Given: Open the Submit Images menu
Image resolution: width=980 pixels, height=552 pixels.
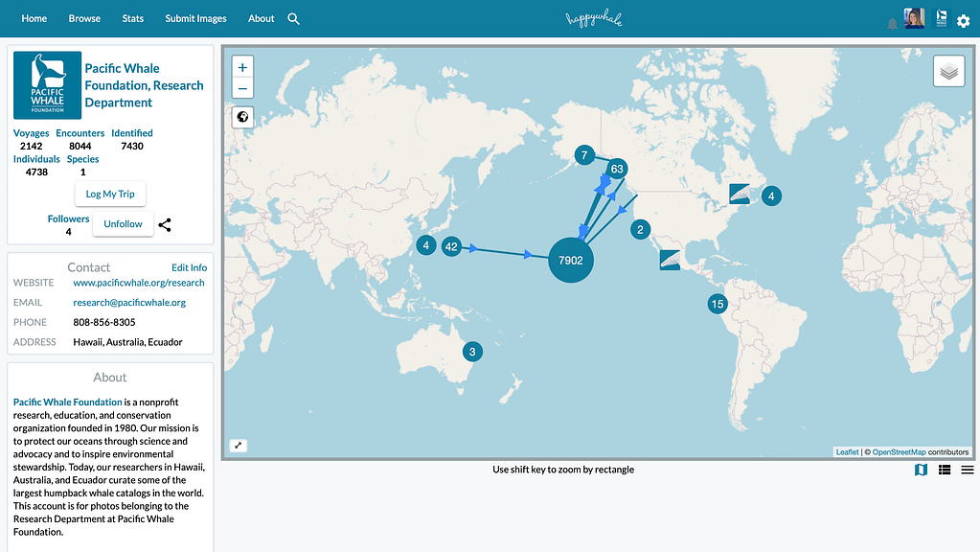Looking at the screenshot, I should click(x=195, y=19).
